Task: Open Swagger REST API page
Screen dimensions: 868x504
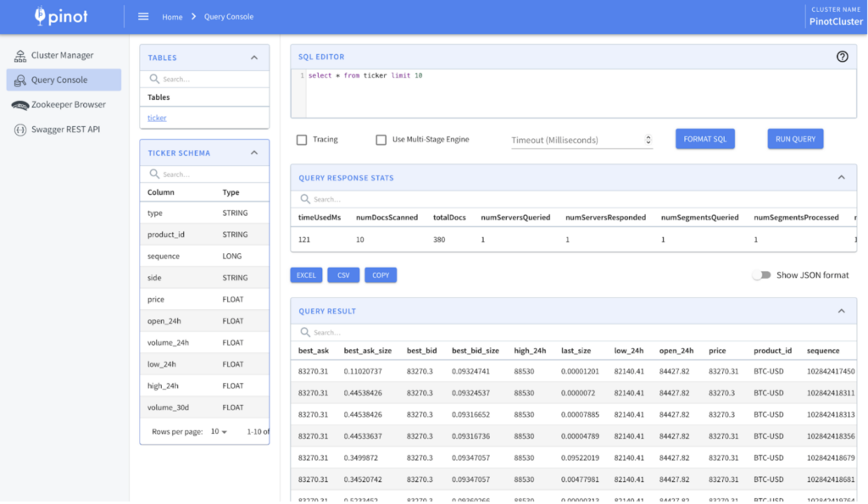Action: tap(65, 130)
